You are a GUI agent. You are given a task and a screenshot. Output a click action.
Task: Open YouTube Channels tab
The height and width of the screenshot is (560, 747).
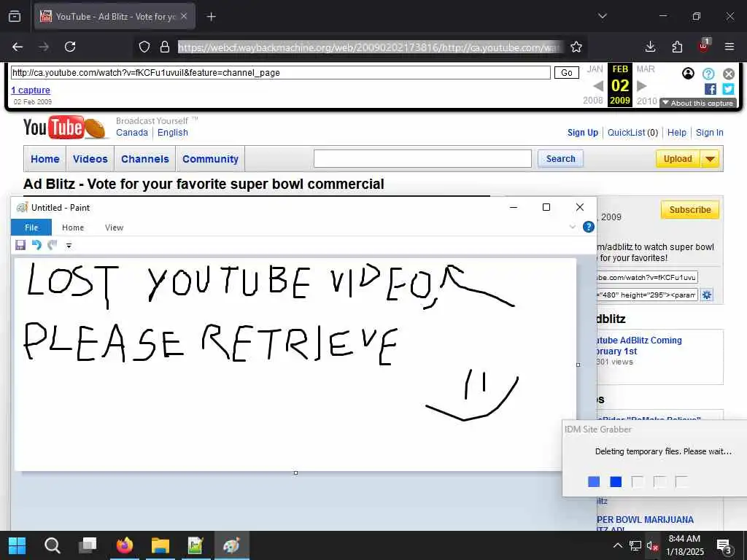pos(145,159)
